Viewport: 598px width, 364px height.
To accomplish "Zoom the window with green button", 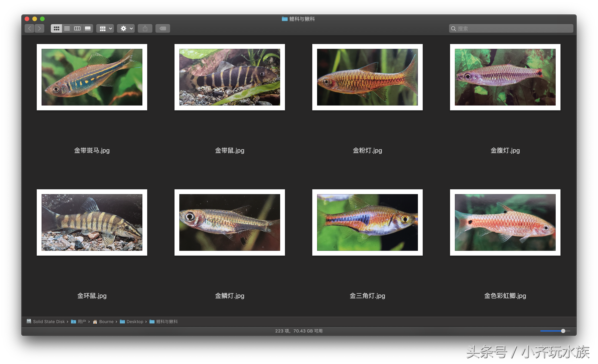I will click(x=43, y=19).
